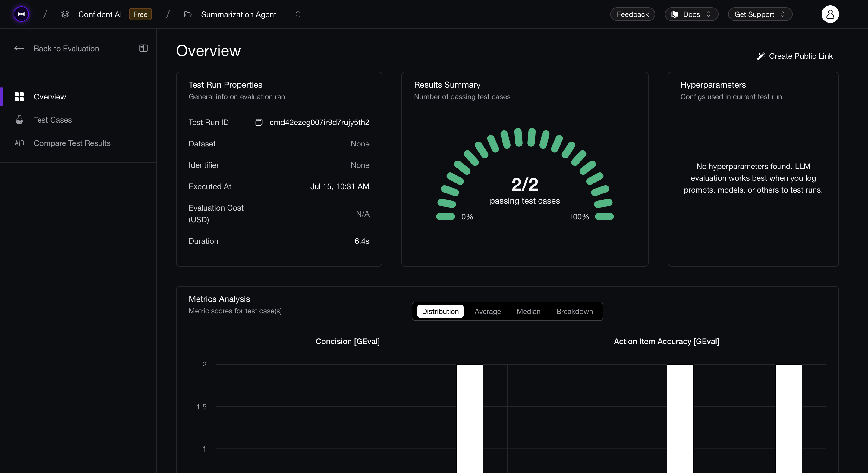This screenshot has width=868, height=473.
Task: Click the Results Summary heading
Action: (447, 85)
